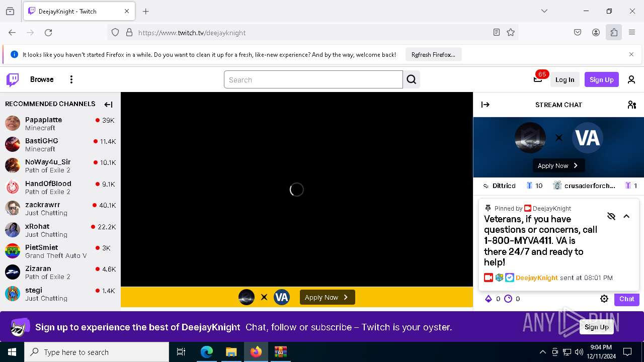Dismiss the Firefox refresh notification bar
644x362 pixels.
click(631, 54)
